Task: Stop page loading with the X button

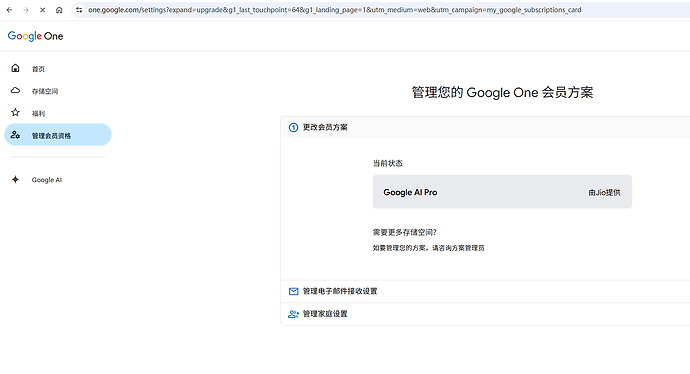Action: [x=42, y=10]
